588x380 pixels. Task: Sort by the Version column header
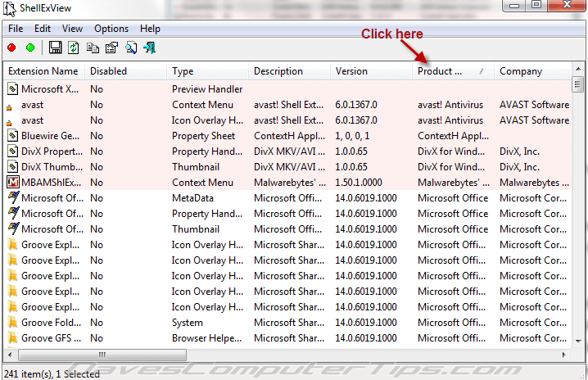[x=371, y=71]
